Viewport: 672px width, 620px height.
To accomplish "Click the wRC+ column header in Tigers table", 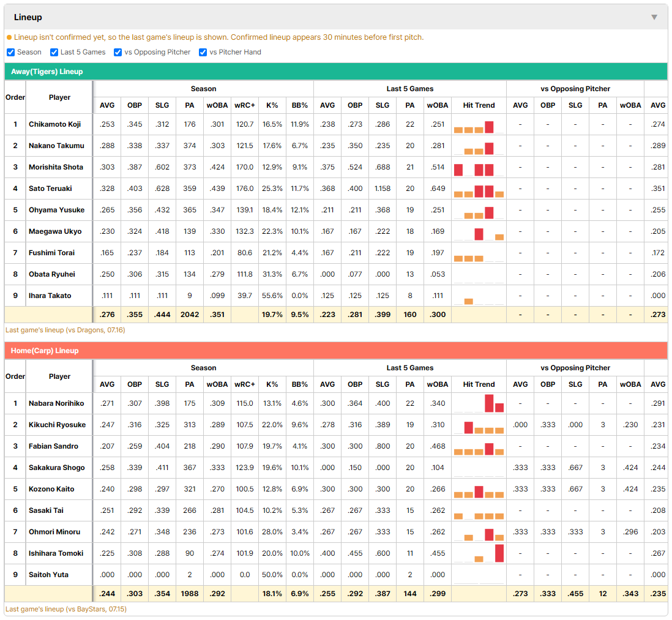I will (x=245, y=105).
